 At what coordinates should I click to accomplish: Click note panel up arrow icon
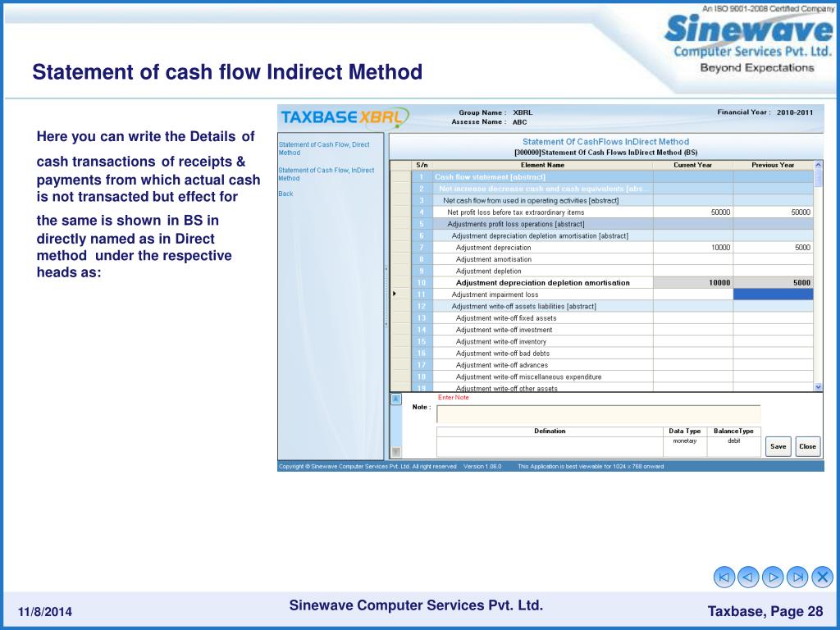[x=396, y=399]
